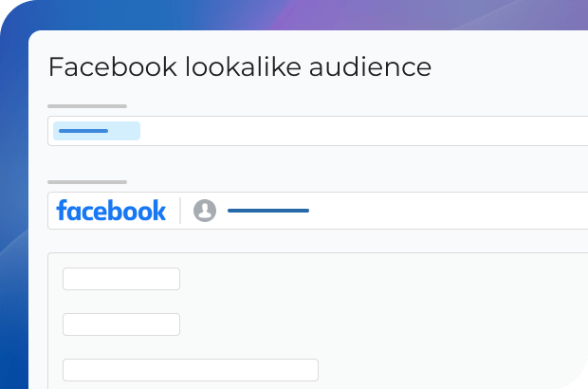The width and height of the screenshot is (588, 389).
Task: Focus the first short field in panel
Action: (121, 279)
